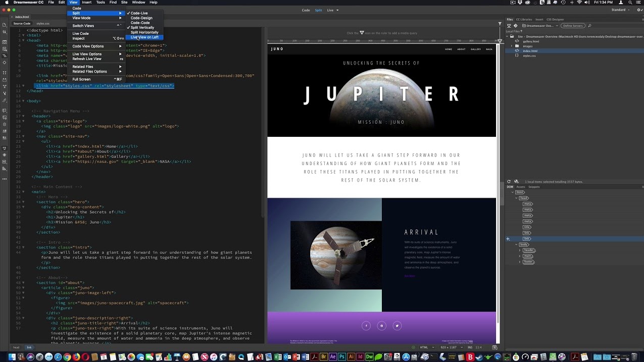Open After Effects from the Dock
This screenshot has height=362, width=644.
(333, 357)
